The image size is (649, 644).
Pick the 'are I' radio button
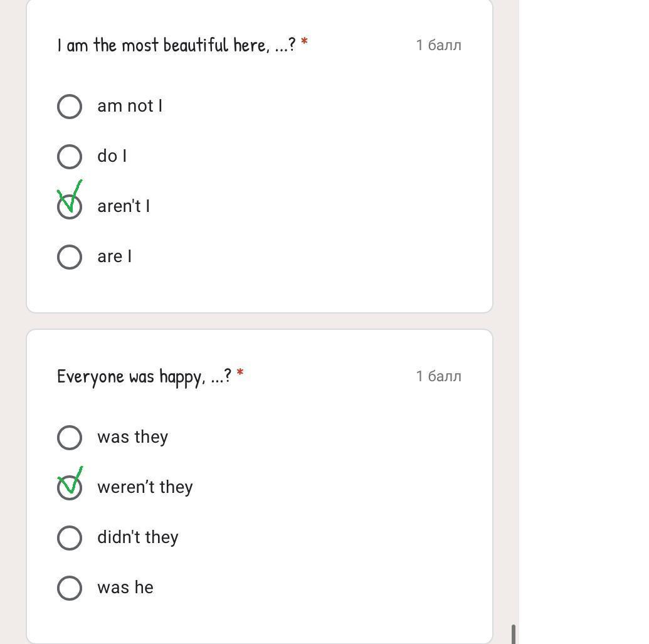[70, 257]
